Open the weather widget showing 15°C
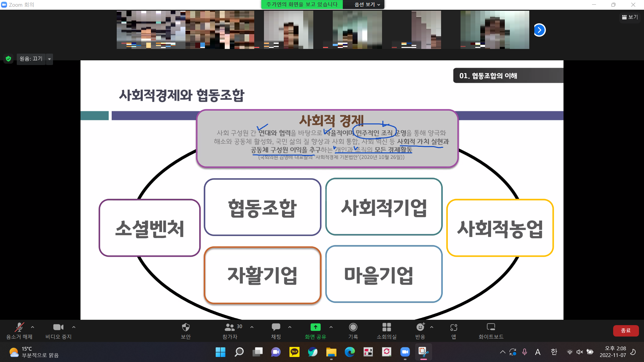This screenshot has width=644, height=362. point(34,352)
